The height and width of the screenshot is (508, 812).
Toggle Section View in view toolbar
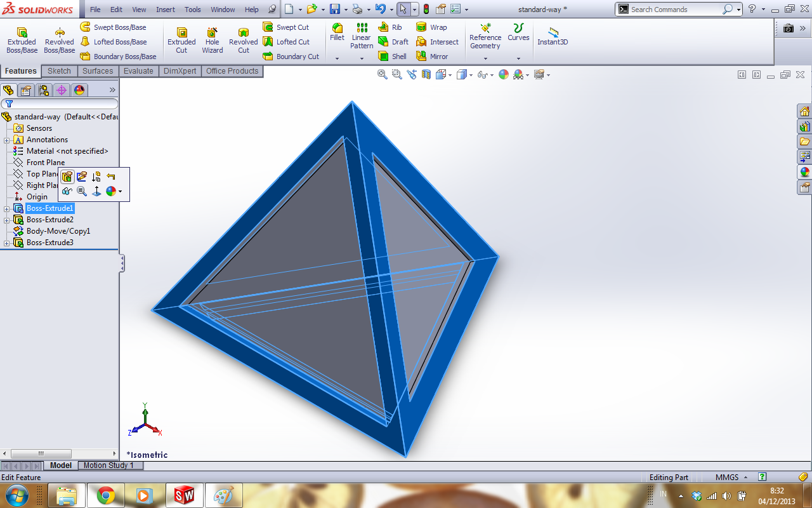click(426, 74)
